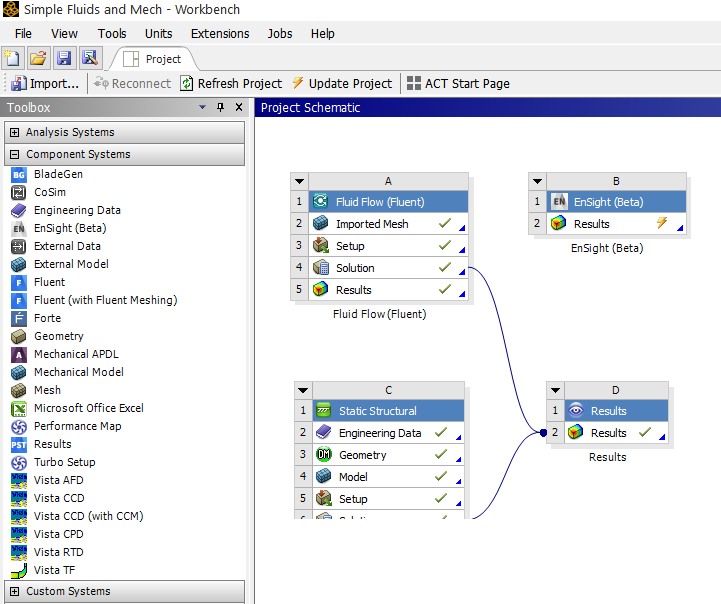Collapse the Component Systems section
This screenshot has width=721, height=604.
(15, 154)
